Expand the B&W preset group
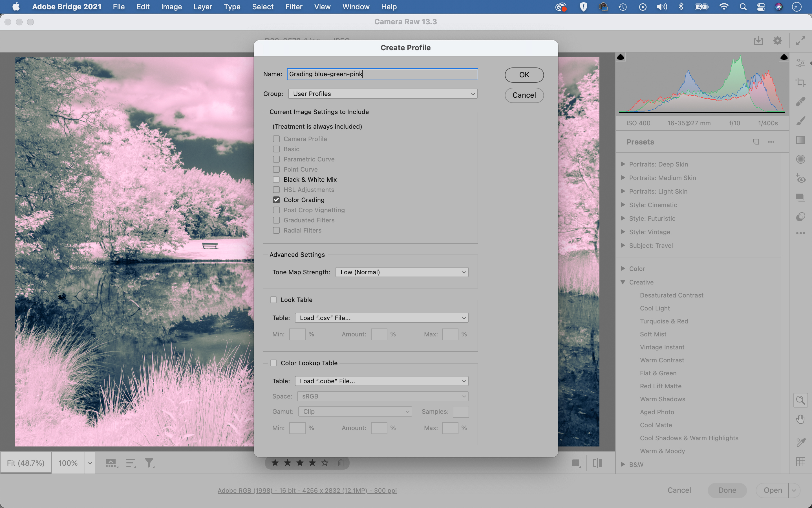This screenshot has width=812, height=508. click(x=623, y=464)
